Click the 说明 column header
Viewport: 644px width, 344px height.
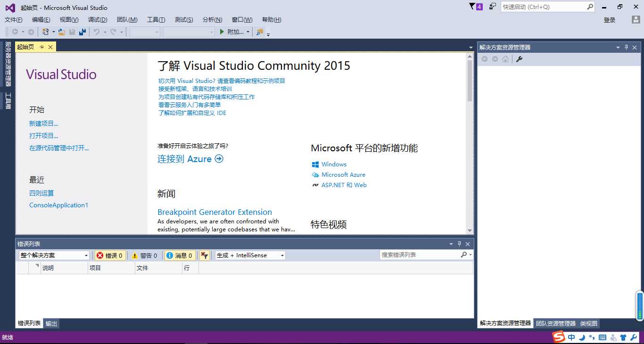(x=65, y=268)
